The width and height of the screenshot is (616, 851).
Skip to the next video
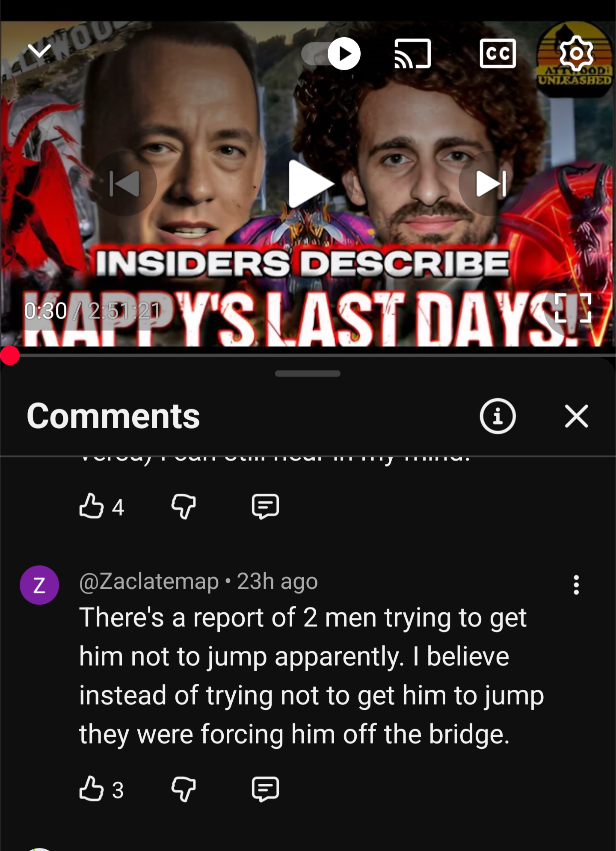[x=492, y=184]
